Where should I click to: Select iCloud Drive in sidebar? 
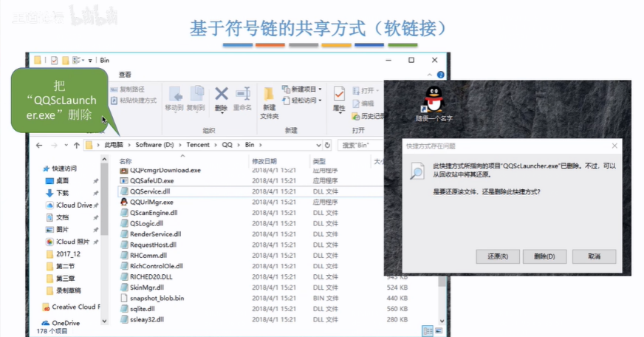70,205
